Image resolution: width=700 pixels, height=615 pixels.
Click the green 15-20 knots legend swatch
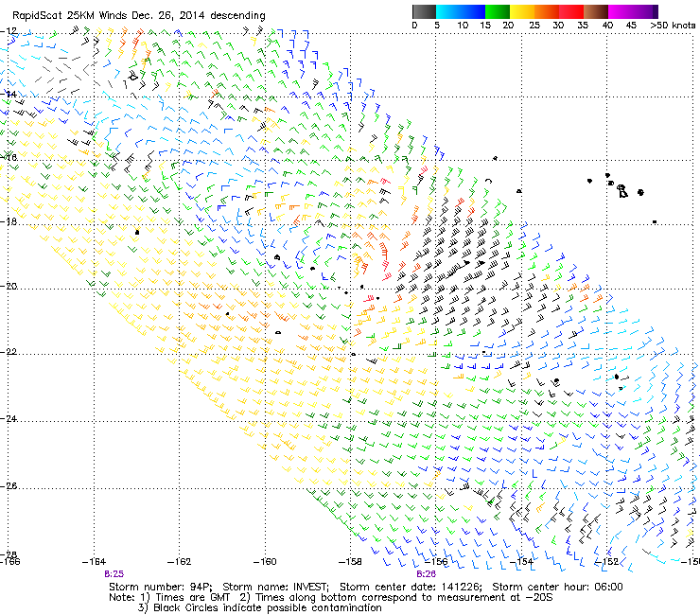coord(498,11)
